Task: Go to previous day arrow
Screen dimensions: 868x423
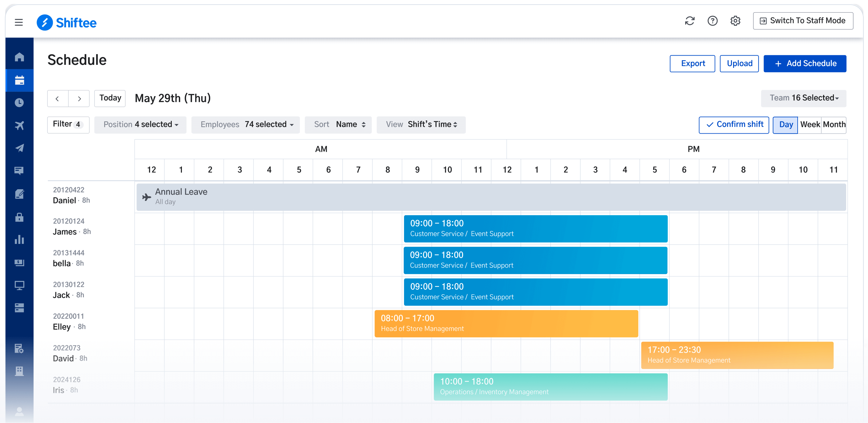Action: click(58, 98)
